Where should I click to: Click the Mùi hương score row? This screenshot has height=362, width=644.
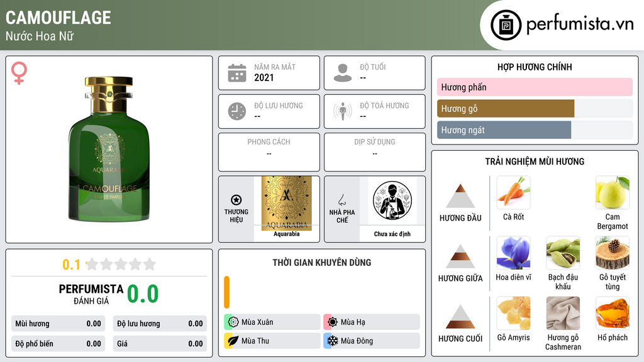click(58, 324)
